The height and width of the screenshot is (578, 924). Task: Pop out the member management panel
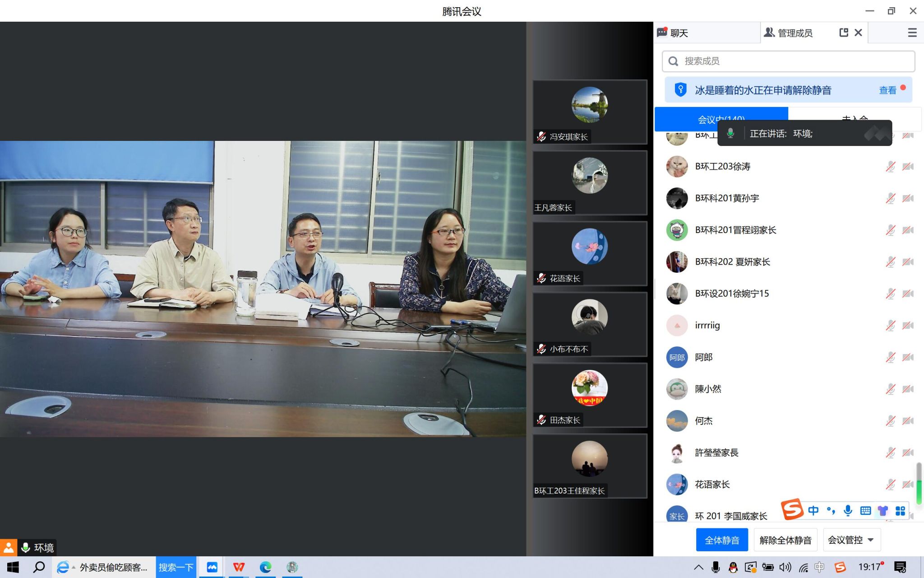coord(843,33)
